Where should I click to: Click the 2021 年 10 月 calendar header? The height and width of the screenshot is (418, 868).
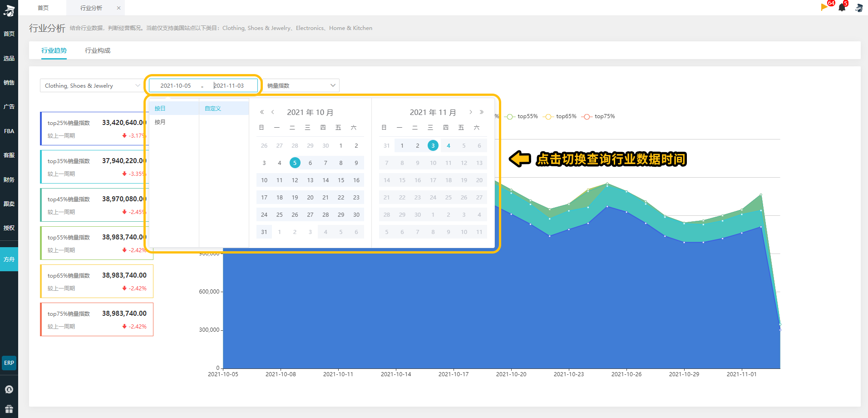point(310,112)
